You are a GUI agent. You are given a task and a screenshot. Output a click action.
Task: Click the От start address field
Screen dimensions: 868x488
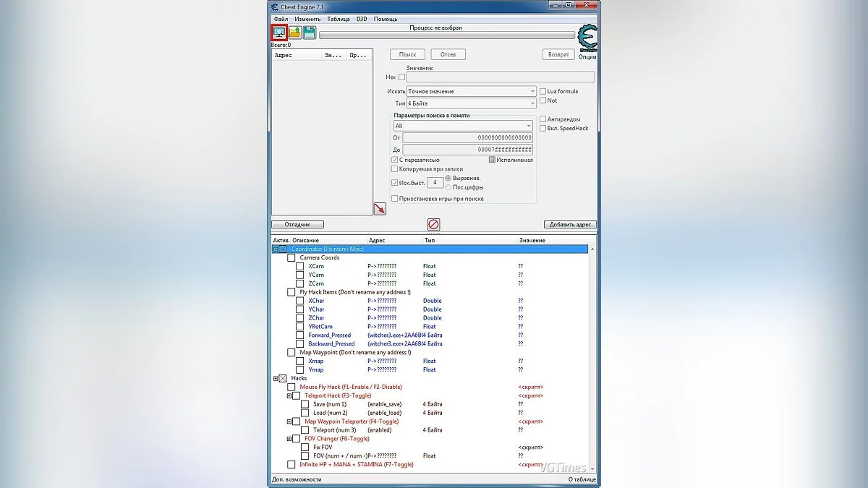(467, 137)
